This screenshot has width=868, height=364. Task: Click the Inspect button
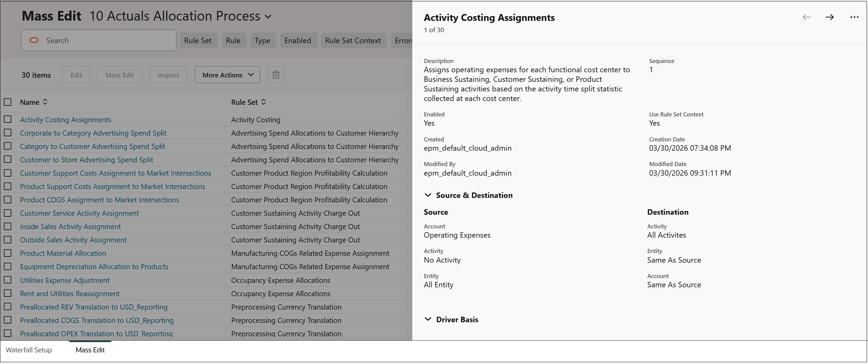[x=168, y=75]
